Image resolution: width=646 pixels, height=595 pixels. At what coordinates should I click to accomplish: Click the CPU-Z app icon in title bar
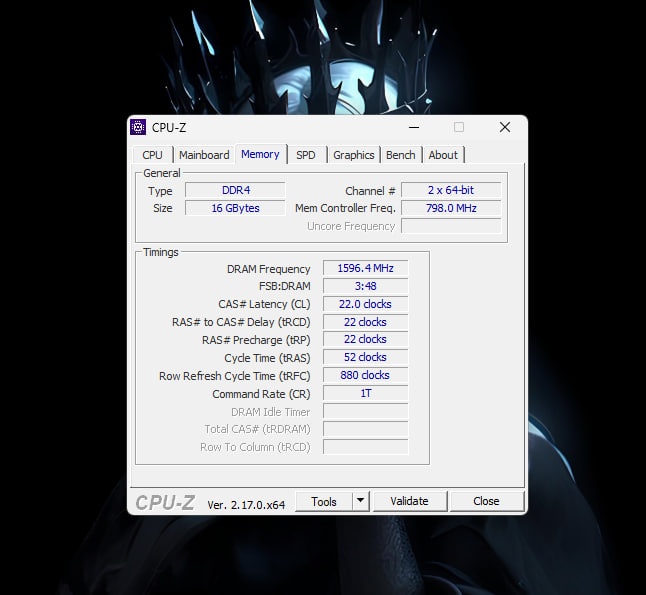[138, 127]
